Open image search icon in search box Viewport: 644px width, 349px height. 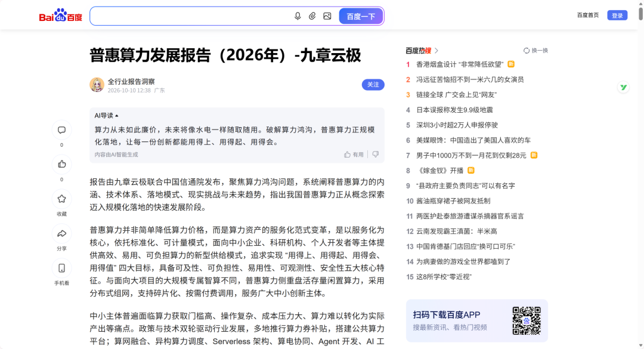[327, 16]
